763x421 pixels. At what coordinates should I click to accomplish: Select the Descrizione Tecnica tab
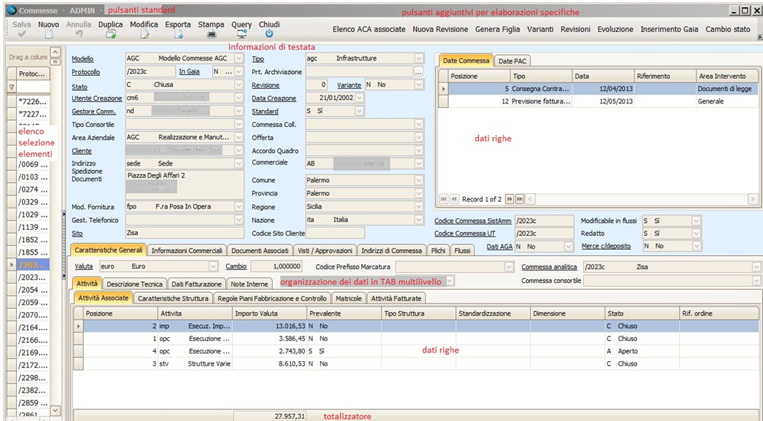click(133, 284)
